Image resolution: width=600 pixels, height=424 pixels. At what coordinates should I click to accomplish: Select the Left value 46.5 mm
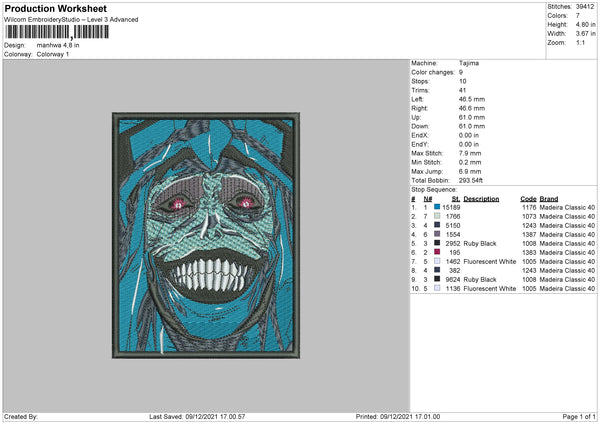472,99
